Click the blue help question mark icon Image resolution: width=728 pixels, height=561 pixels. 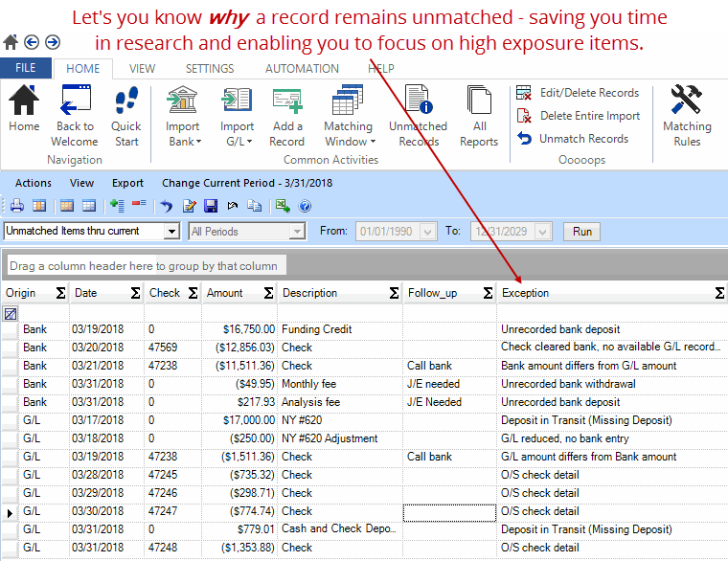tap(305, 206)
